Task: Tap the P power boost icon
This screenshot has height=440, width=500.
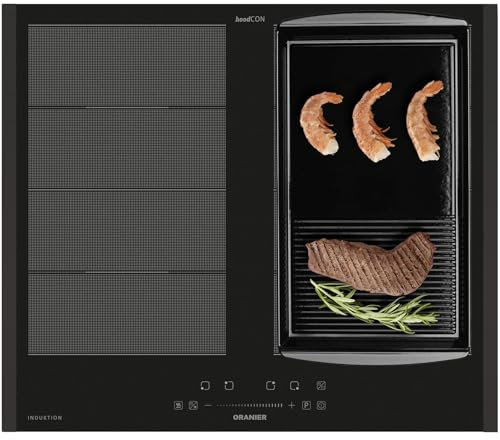Action: [x=306, y=405]
